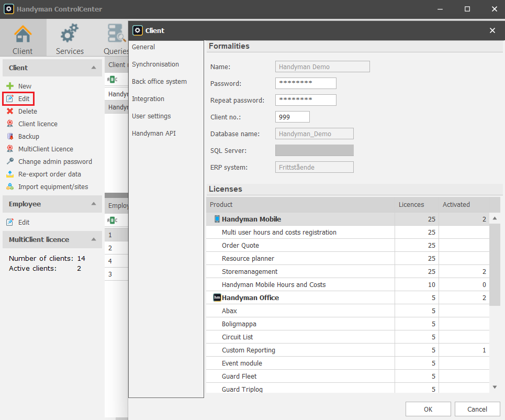Open the Client home ribbon tab
This screenshot has width=505, height=420.
pyautogui.click(x=23, y=38)
